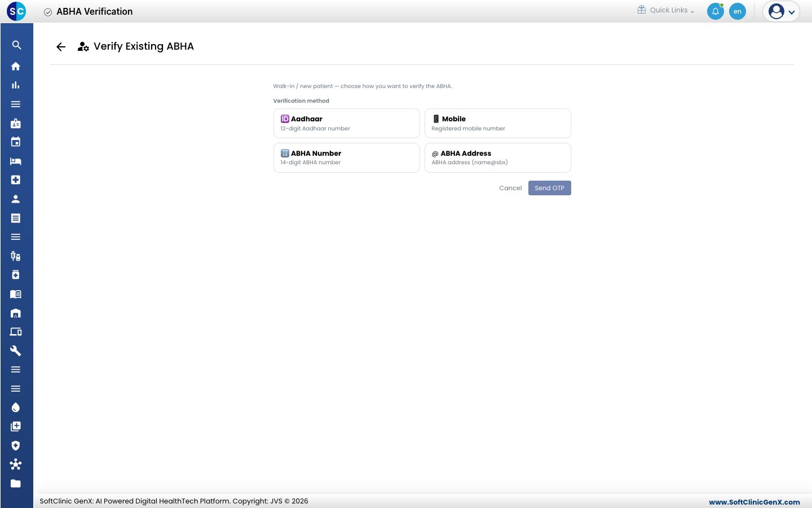The width and height of the screenshot is (812, 508).
Task: Click the SC SoftClinic logo
Action: pyautogui.click(x=16, y=11)
